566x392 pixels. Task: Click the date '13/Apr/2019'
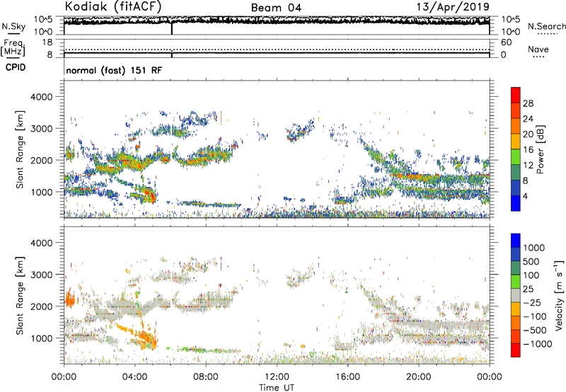[x=453, y=7]
